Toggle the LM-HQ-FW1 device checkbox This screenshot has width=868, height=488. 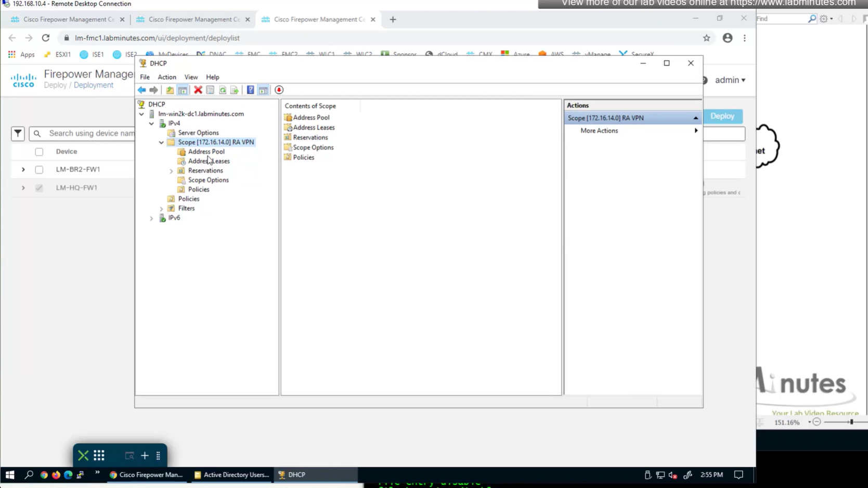39,188
